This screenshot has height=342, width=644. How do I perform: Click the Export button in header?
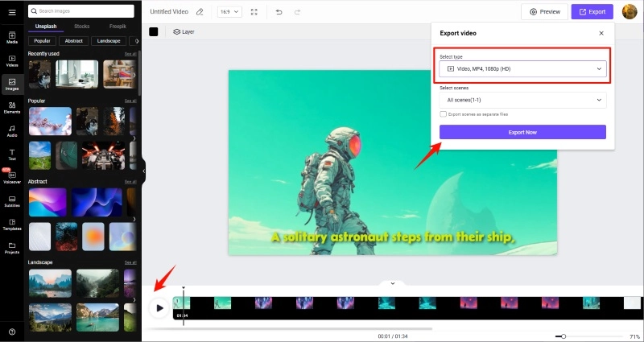pyautogui.click(x=592, y=12)
